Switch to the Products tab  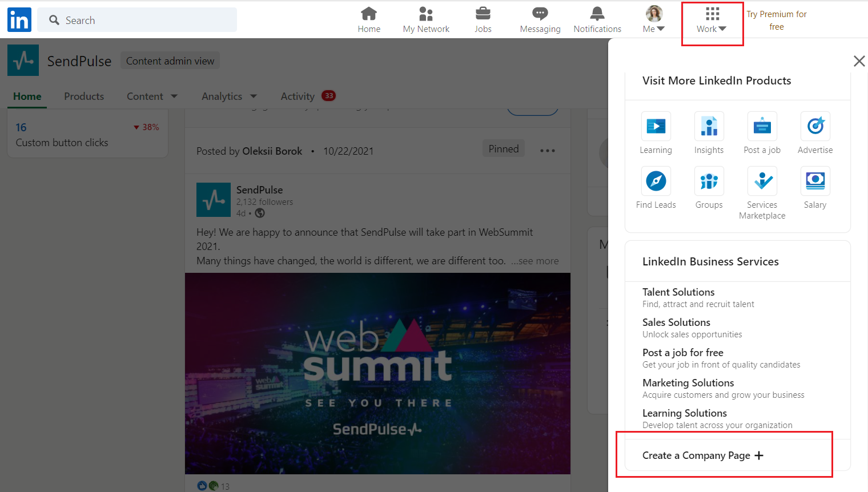[x=84, y=96]
